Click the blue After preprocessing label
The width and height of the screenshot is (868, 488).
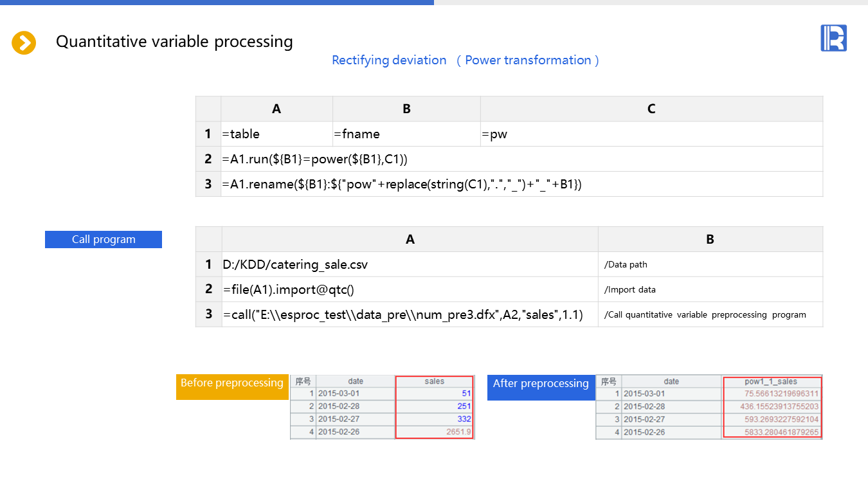(x=541, y=388)
